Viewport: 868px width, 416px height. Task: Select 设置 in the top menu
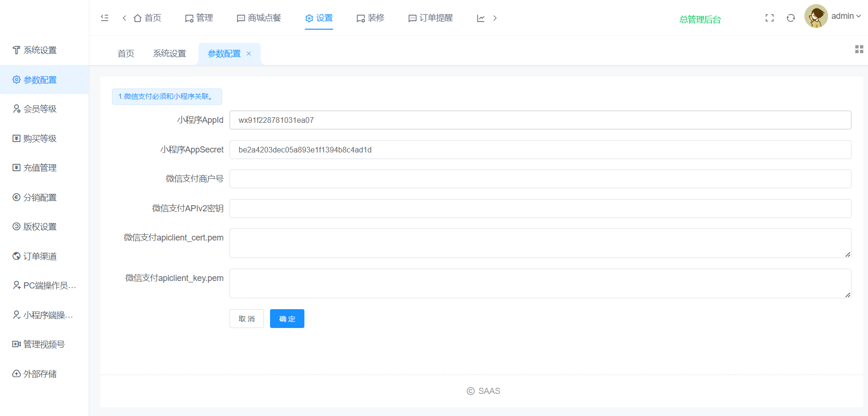pos(319,18)
